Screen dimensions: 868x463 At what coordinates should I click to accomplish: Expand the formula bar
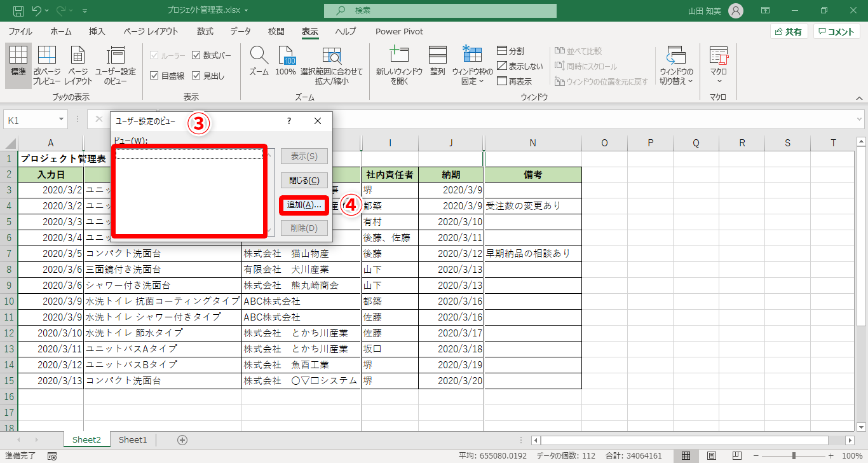click(859, 120)
